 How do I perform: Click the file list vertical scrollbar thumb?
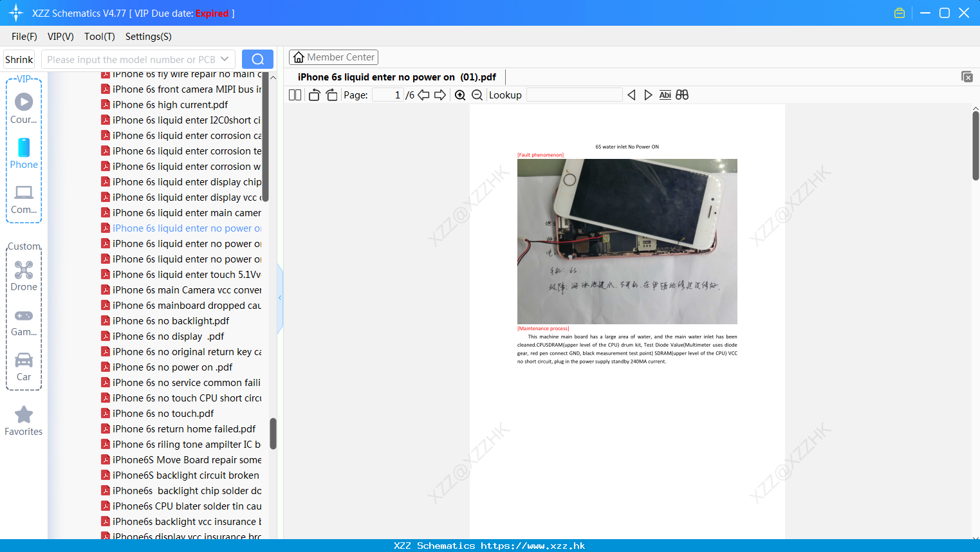(x=273, y=434)
